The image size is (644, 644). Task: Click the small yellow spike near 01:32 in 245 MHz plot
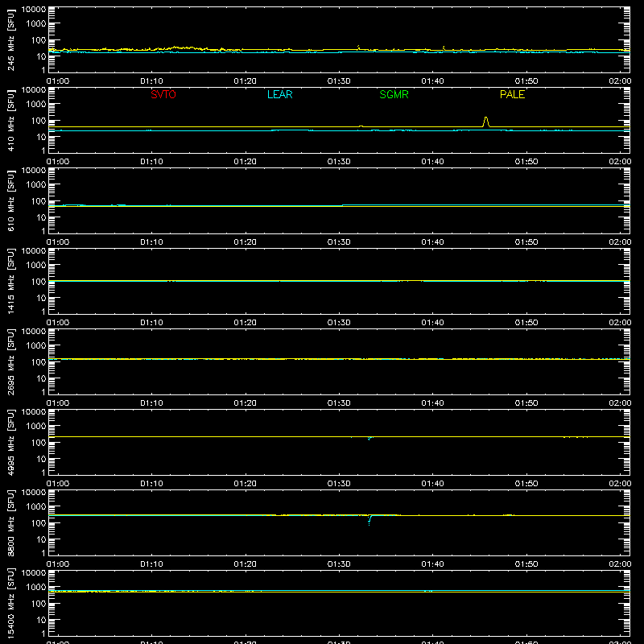[358, 47]
